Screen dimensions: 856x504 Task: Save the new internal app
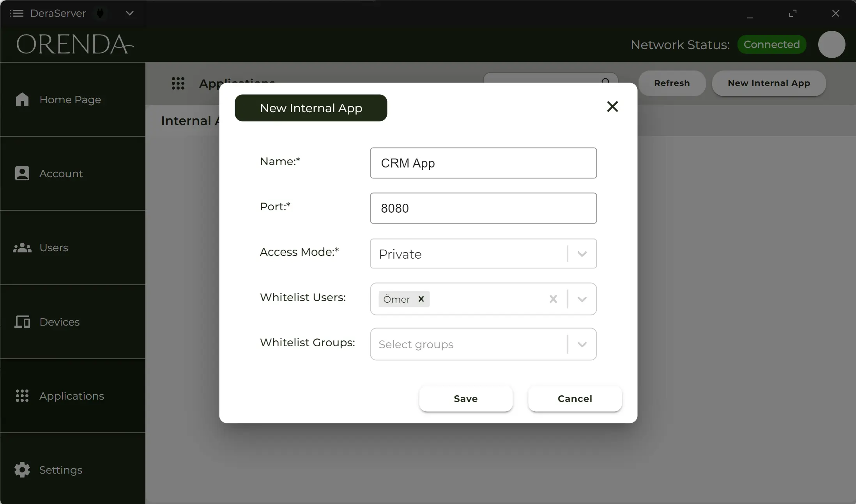pyautogui.click(x=465, y=398)
